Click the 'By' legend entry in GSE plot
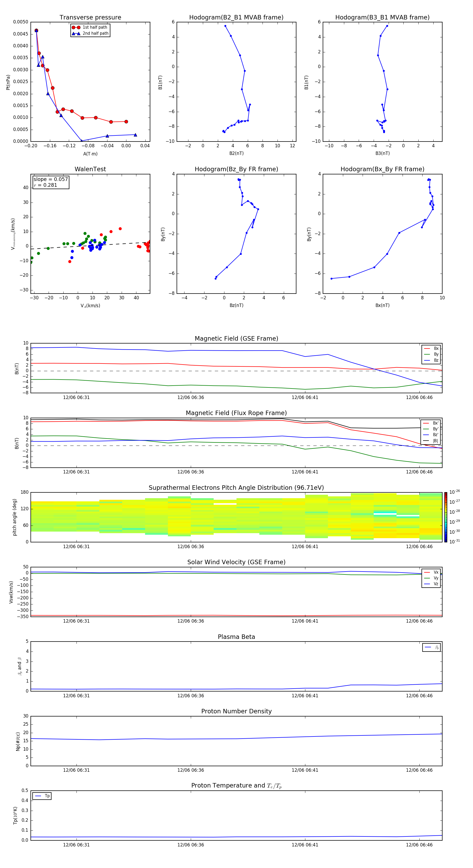473x868 pixels. pos(431,354)
